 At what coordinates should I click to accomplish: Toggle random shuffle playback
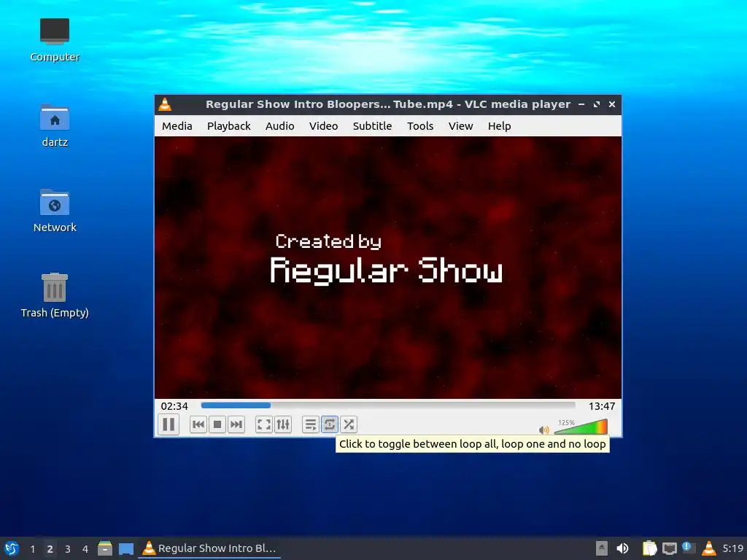(349, 424)
